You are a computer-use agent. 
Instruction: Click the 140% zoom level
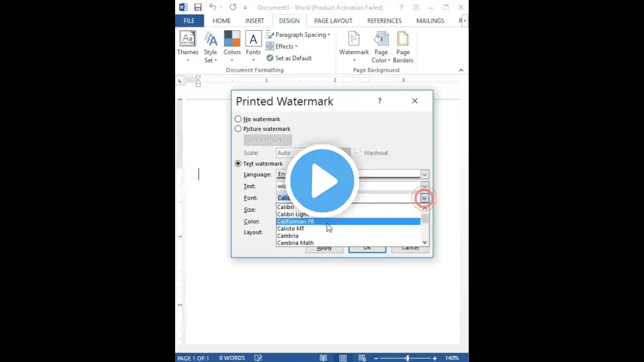click(452, 358)
